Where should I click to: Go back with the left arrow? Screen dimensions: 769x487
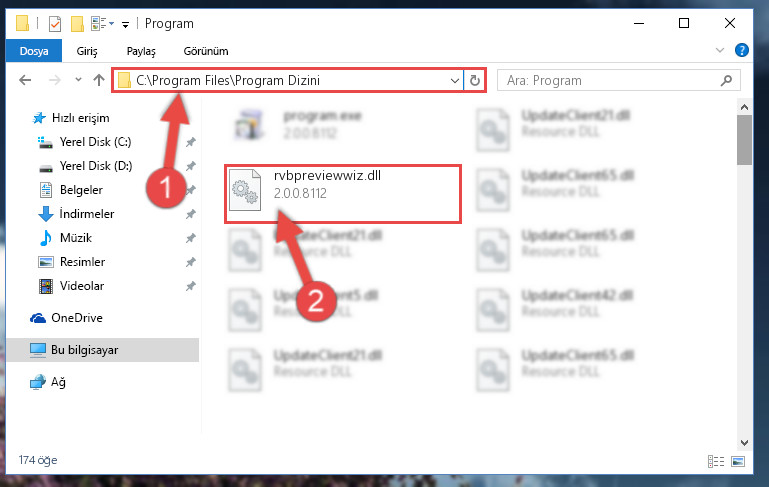pyautogui.click(x=25, y=80)
